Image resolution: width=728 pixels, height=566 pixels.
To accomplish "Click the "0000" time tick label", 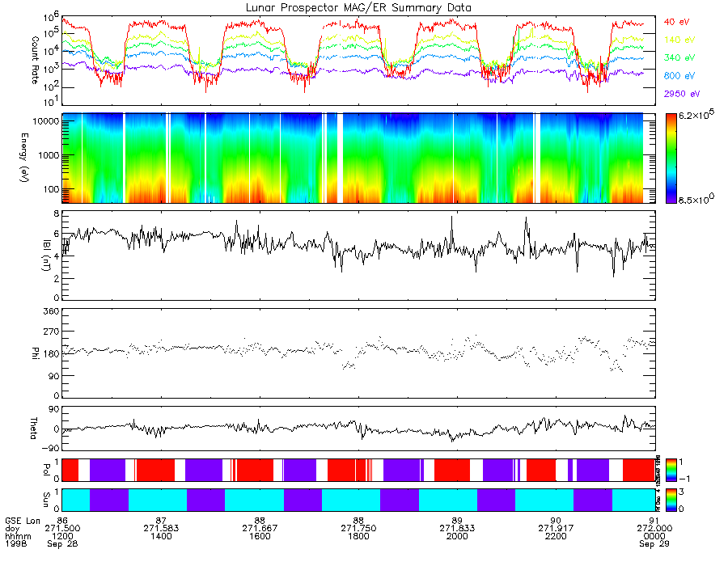I will (654, 536).
